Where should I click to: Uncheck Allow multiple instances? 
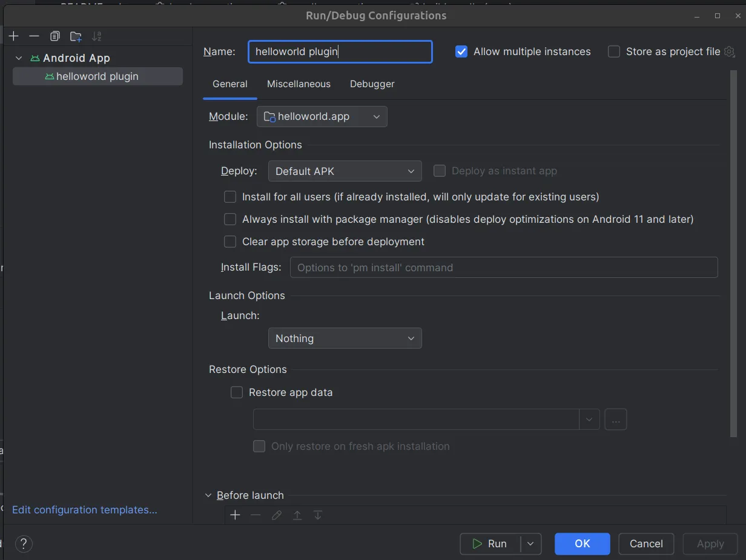461,51
